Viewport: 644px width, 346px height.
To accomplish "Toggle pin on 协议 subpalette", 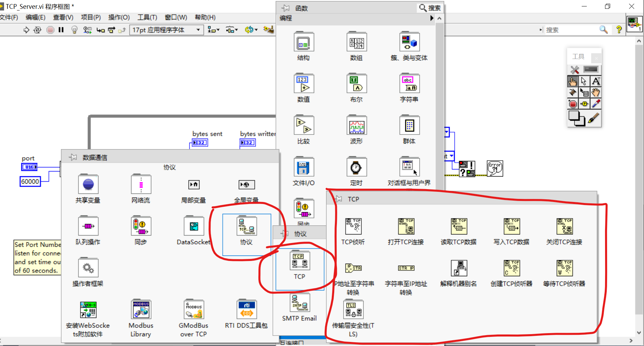I will 284,233.
